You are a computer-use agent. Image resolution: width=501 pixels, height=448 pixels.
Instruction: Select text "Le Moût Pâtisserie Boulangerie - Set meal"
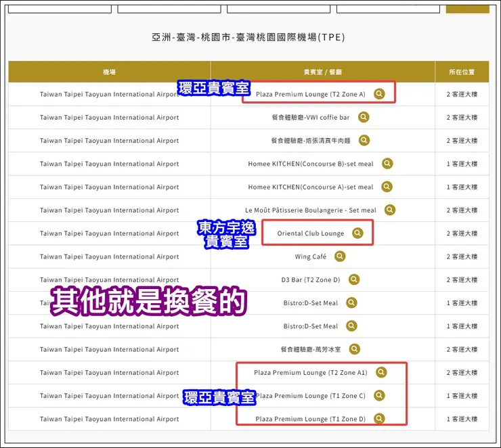pos(311,210)
